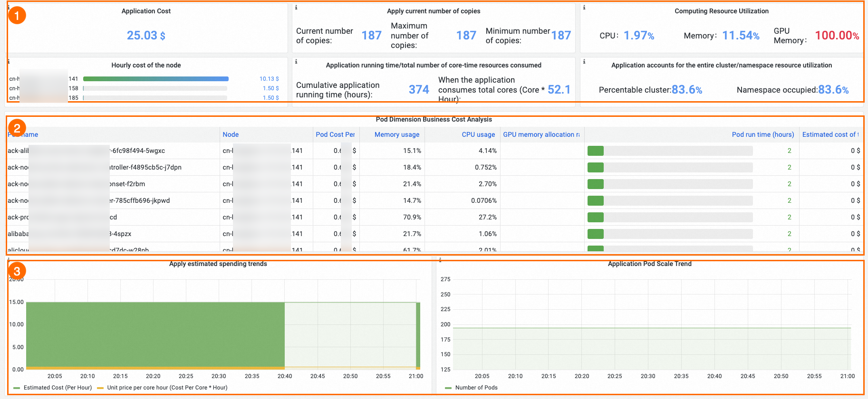Click the cumulative running time value 374
This screenshot has width=868, height=399.
[419, 90]
